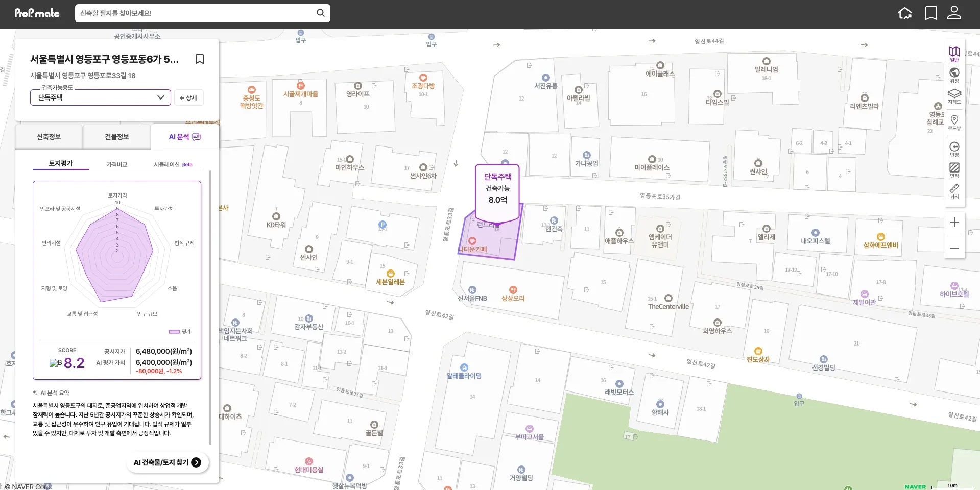Viewport: 980px width, 490px height.
Task: Click the 충청도떡방앗간 marker
Action: (251, 98)
